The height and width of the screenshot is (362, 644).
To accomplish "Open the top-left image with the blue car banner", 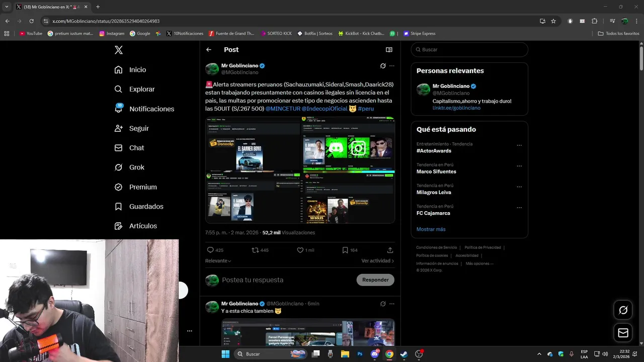I will pos(253,143).
